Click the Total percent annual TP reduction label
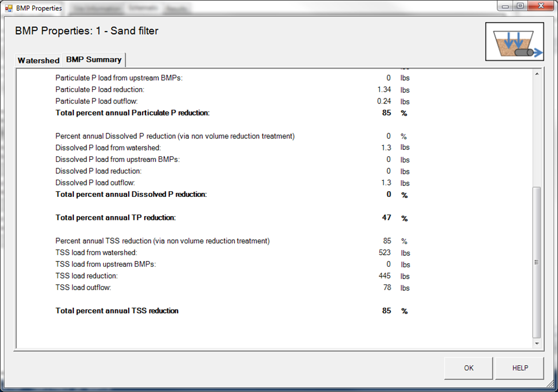Screen dimensions: 558x392 click(x=115, y=218)
